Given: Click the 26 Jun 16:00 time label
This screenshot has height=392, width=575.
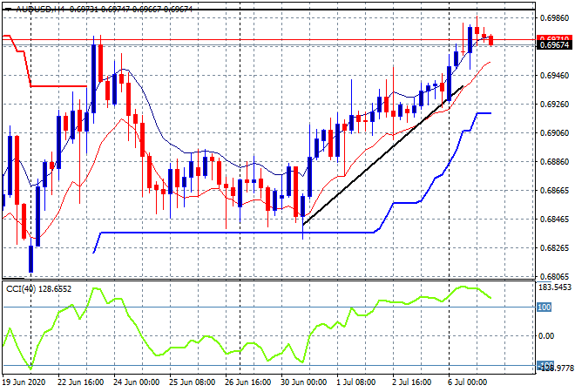Looking at the screenshot, I should 248,382.
